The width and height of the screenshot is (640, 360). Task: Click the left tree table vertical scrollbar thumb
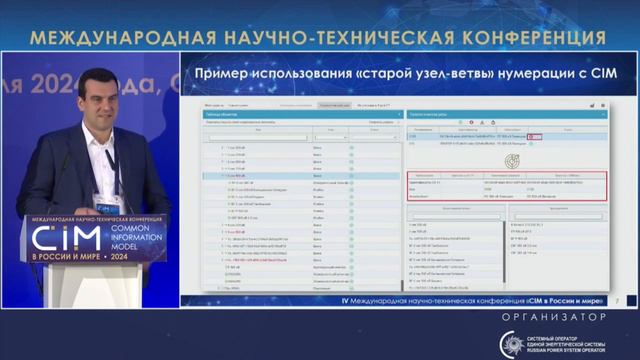(x=402, y=285)
